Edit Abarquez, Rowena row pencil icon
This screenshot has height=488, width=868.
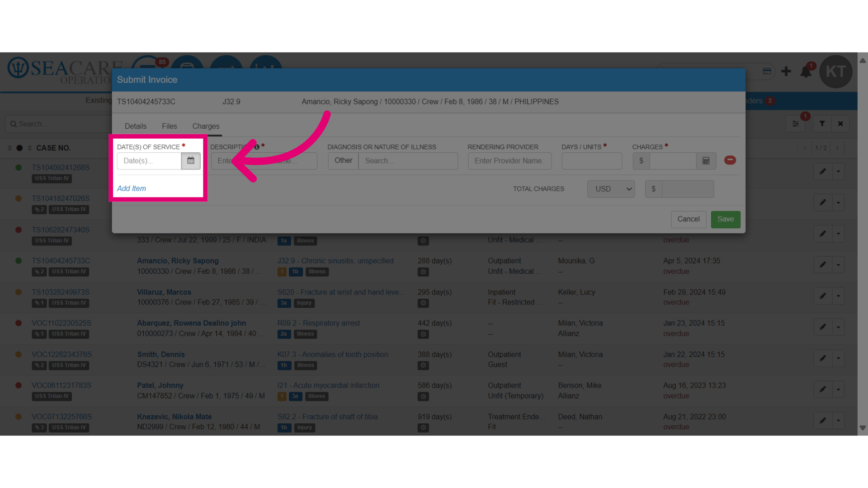tap(823, 327)
